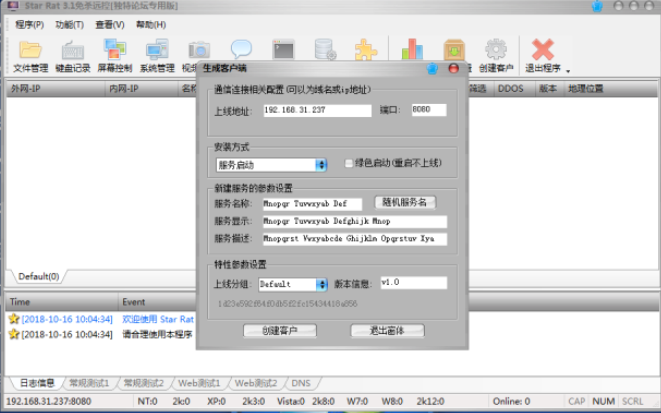
Task: Click the W7:0 status bar counter
Action: (x=357, y=401)
